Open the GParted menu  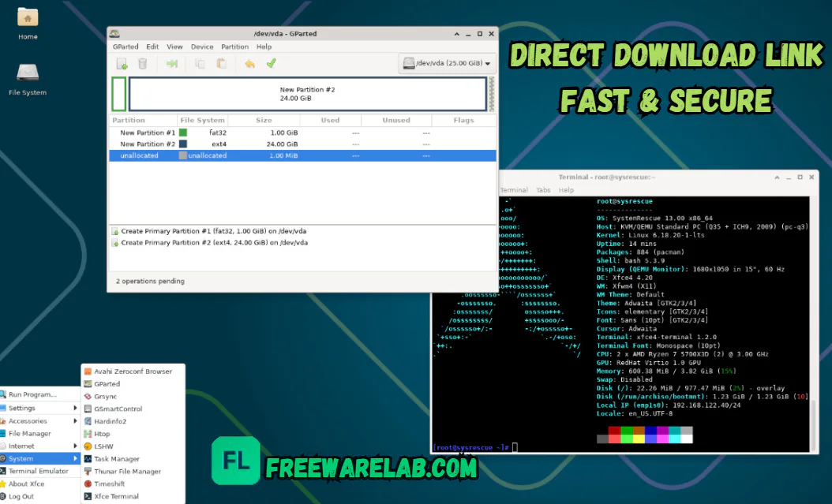[126, 47]
